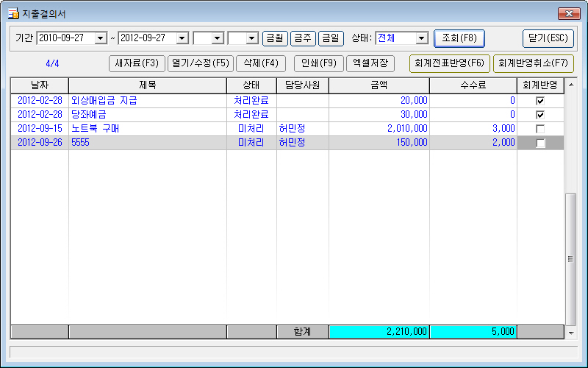Click 엑셀저장 button
Image resolution: width=588 pixels, height=368 pixels.
(370, 63)
